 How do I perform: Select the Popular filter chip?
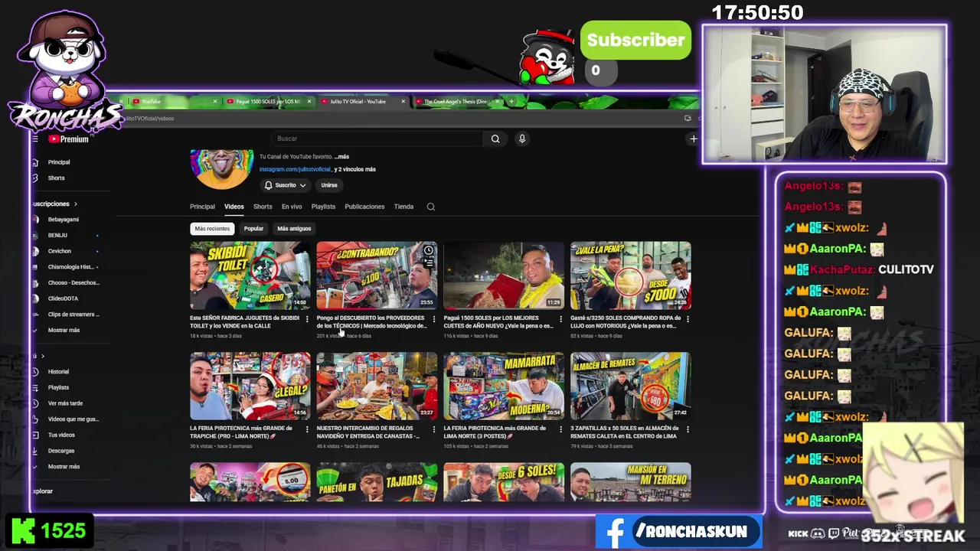(253, 229)
